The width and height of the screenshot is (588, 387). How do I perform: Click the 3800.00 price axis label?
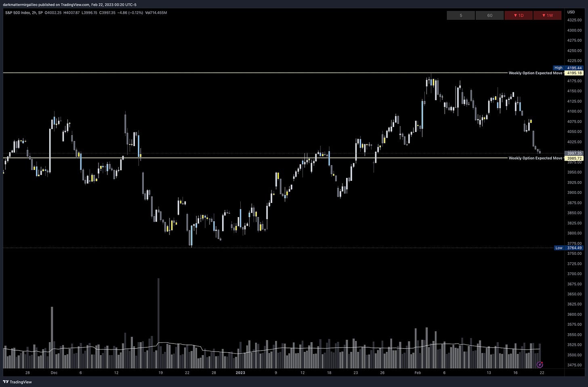click(574, 233)
